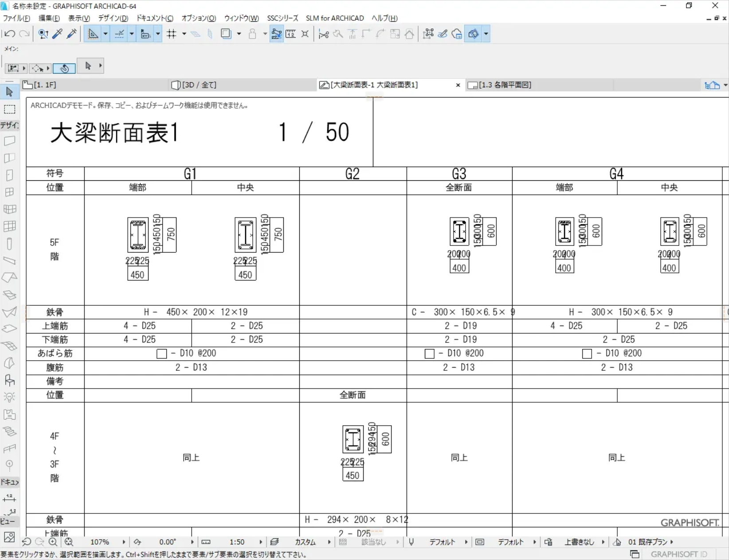Image resolution: width=729 pixels, height=560 pixels.
Task: Select the chair Object tool
Action: 9,380
